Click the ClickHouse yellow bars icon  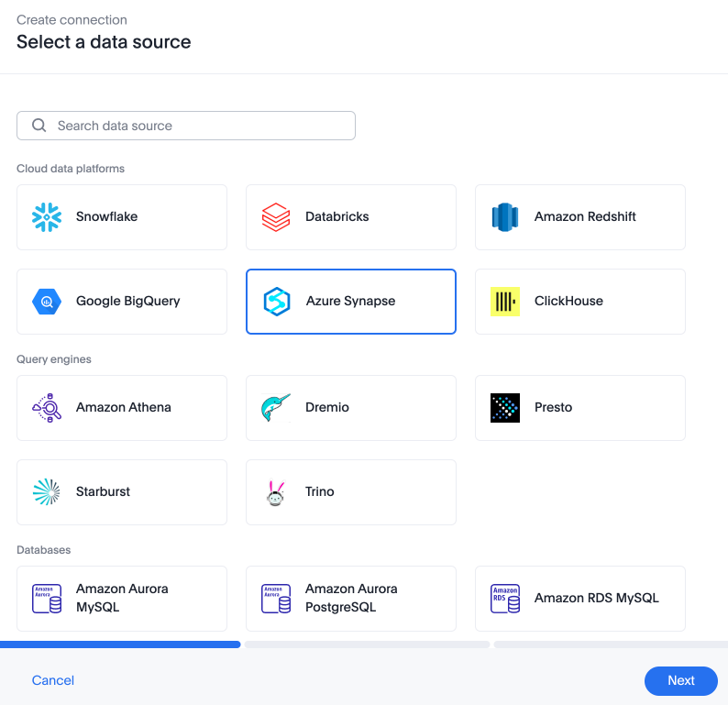(x=505, y=302)
